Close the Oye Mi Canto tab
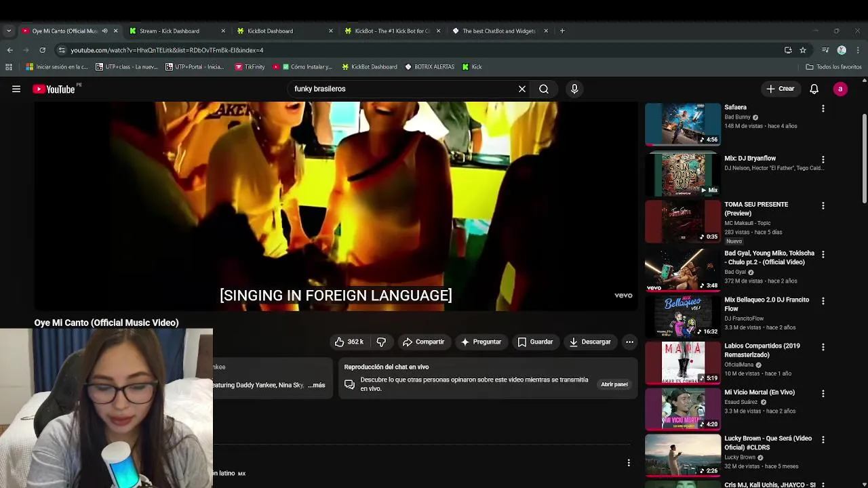Viewport: 868px width, 488px height. [115, 30]
